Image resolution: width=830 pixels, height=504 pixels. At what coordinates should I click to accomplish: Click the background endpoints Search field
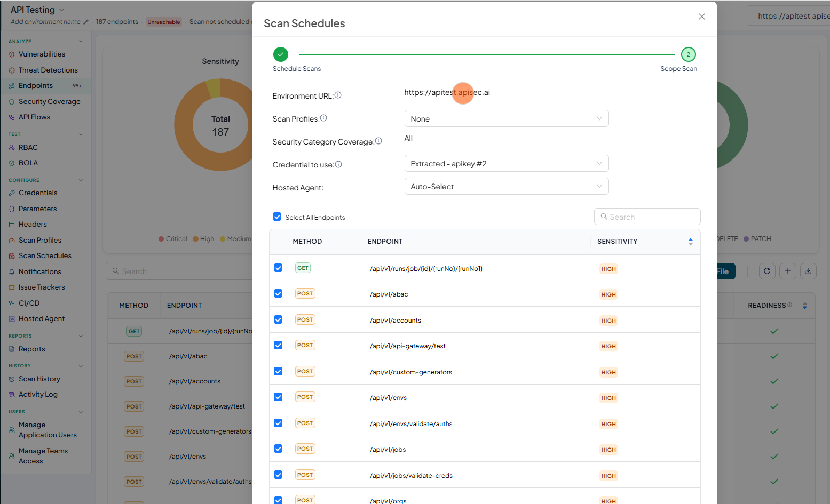pyautogui.click(x=179, y=271)
